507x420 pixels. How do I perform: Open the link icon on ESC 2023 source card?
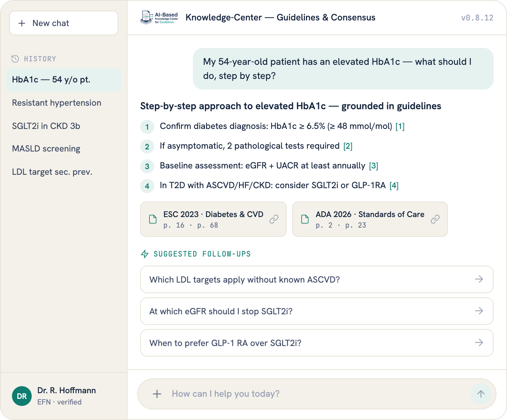coord(274,219)
